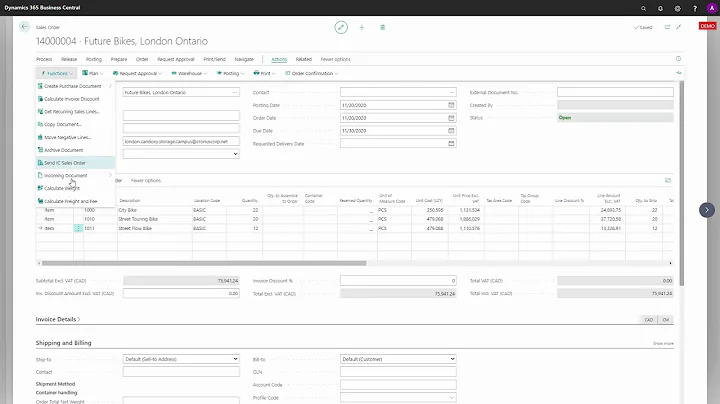Screen dimensions: 720x404
Task: Open the Due Date calendar picker
Action: [451, 131]
